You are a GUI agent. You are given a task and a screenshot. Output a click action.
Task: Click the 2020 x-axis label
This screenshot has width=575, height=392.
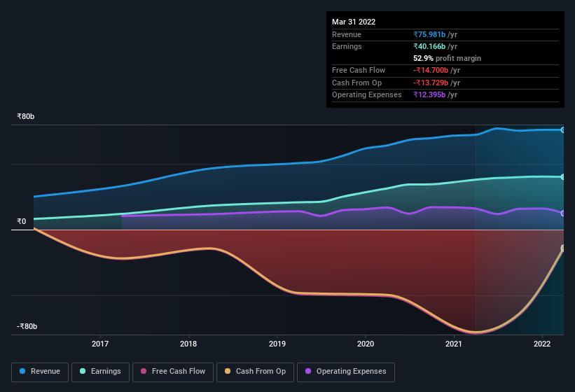click(x=366, y=344)
